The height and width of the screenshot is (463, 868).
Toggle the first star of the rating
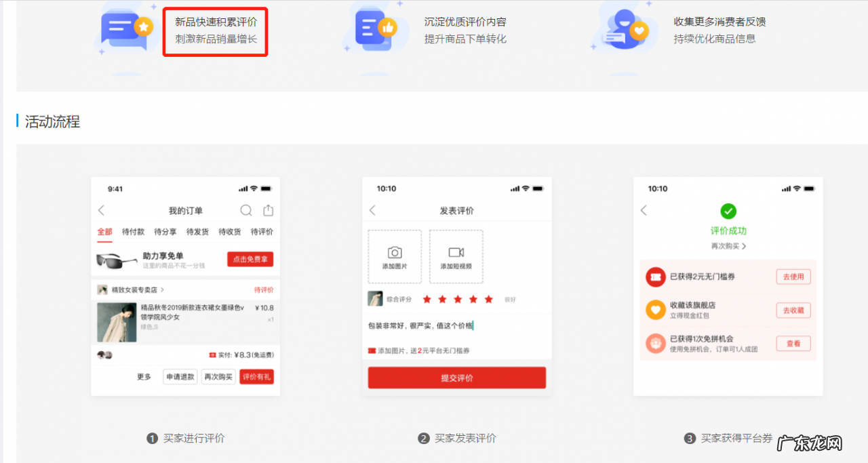[x=427, y=300]
